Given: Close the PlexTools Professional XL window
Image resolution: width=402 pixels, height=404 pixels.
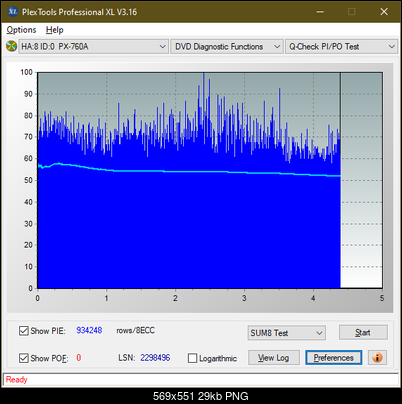Looking at the screenshot, I should pos(384,12).
